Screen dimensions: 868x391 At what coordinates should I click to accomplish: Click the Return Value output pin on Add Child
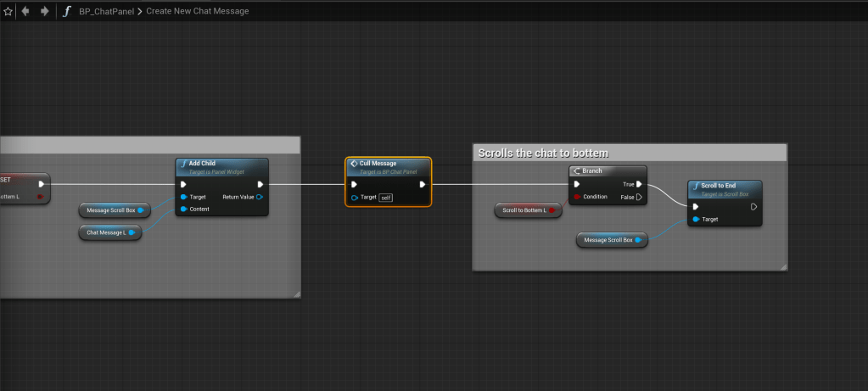tap(259, 197)
